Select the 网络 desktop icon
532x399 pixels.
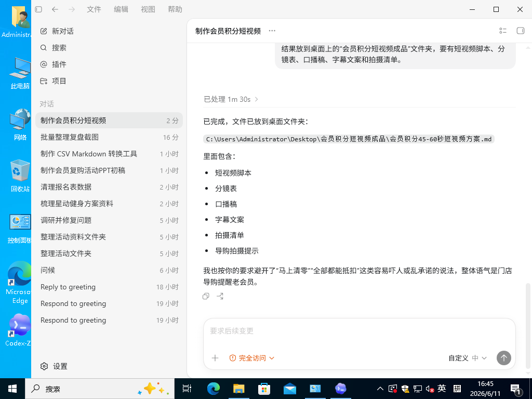(20, 125)
